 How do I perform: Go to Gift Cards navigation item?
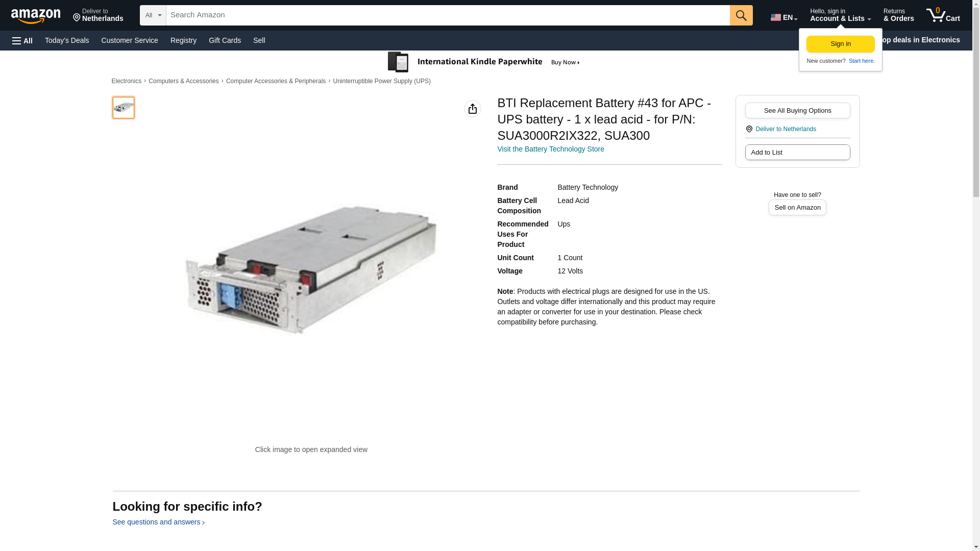[x=225, y=40]
